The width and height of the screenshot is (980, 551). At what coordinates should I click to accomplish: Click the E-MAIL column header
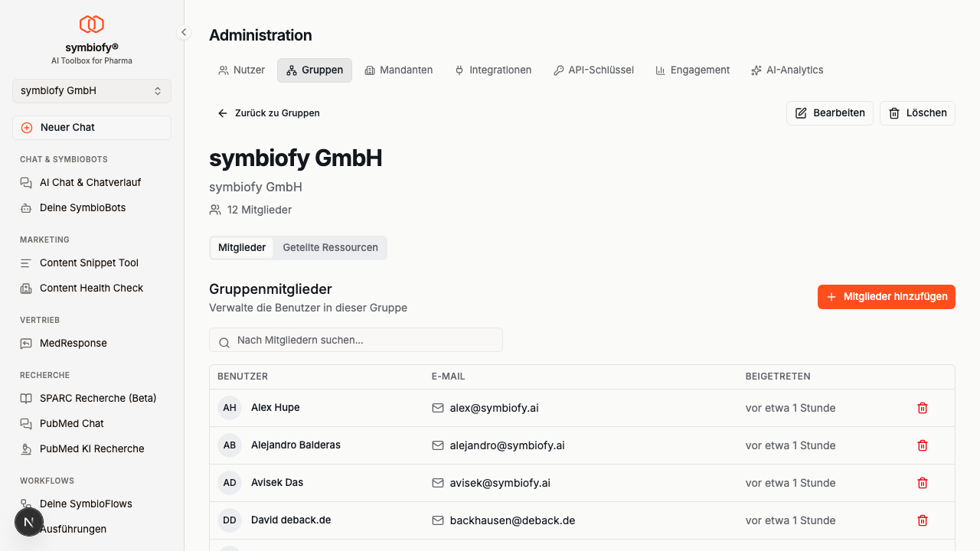[449, 377]
